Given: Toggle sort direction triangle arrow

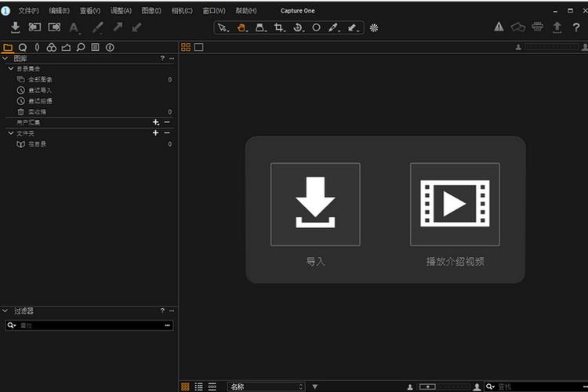Looking at the screenshot, I should pyautogui.click(x=315, y=387).
